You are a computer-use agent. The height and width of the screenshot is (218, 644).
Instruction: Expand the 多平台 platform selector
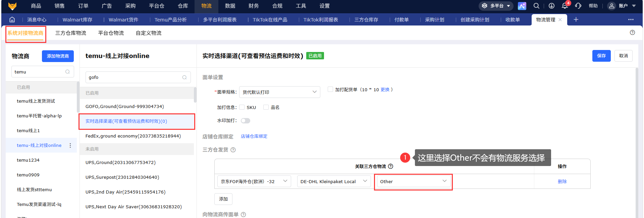point(496,6)
